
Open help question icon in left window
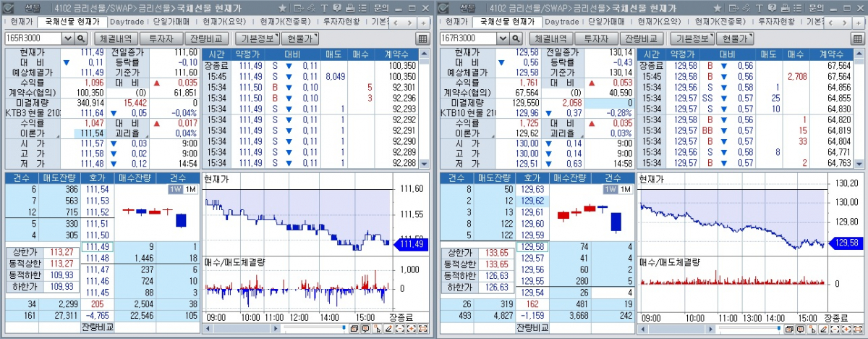[x=337, y=8]
